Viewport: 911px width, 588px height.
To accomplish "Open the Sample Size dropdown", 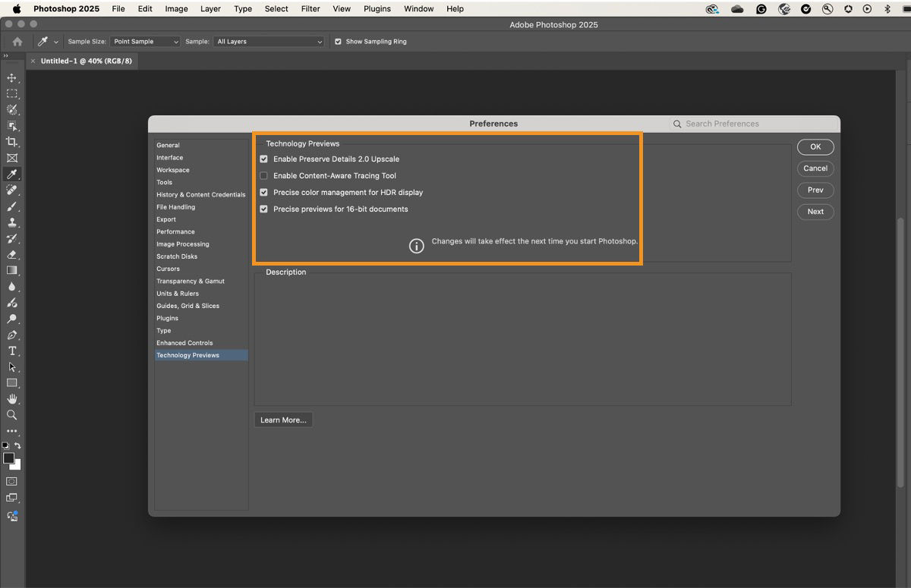I will pyautogui.click(x=144, y=42).
